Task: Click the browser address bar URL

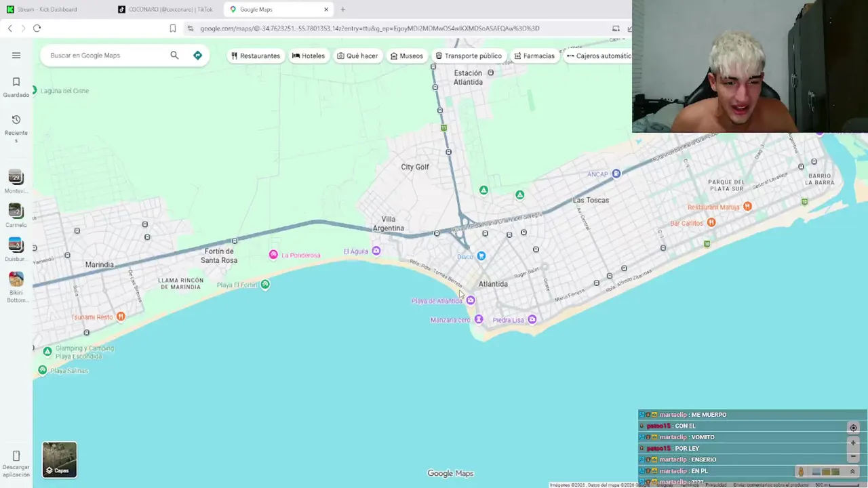Action: point(370,28)
